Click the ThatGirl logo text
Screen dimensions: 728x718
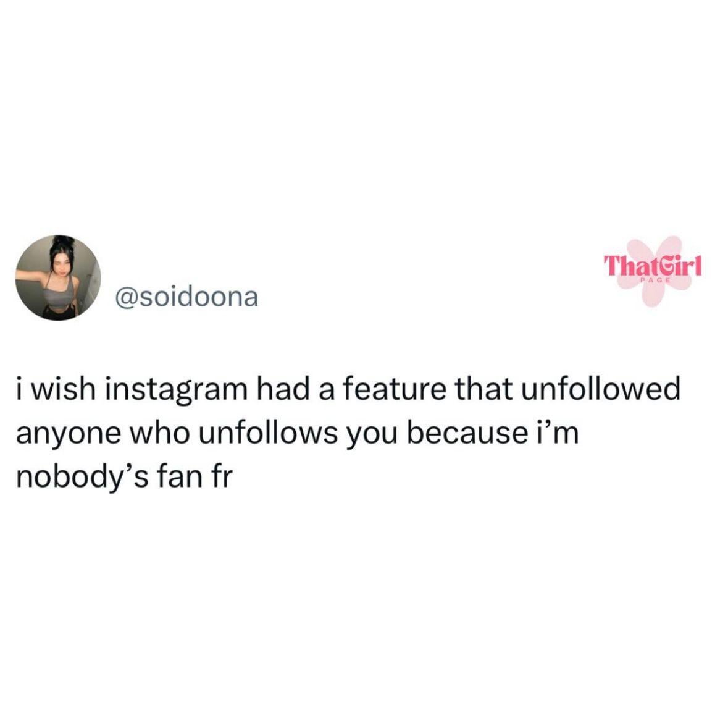coord(652,267)
